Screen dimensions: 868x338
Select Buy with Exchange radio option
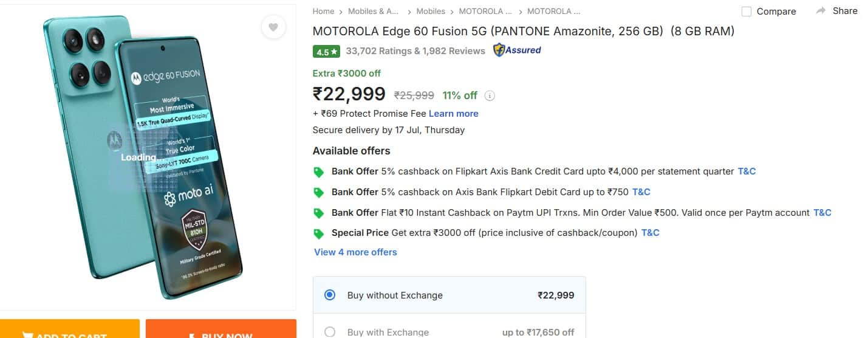click(330, 332)
